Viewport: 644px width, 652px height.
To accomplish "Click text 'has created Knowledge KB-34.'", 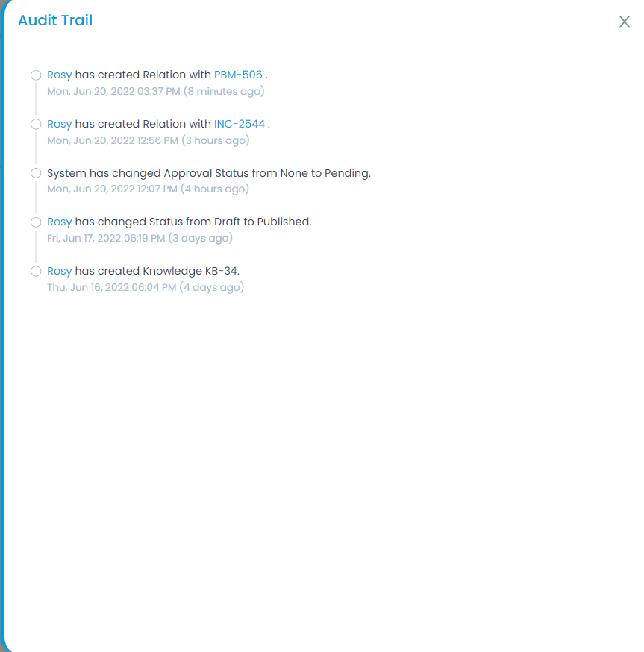I will (157, 271).
